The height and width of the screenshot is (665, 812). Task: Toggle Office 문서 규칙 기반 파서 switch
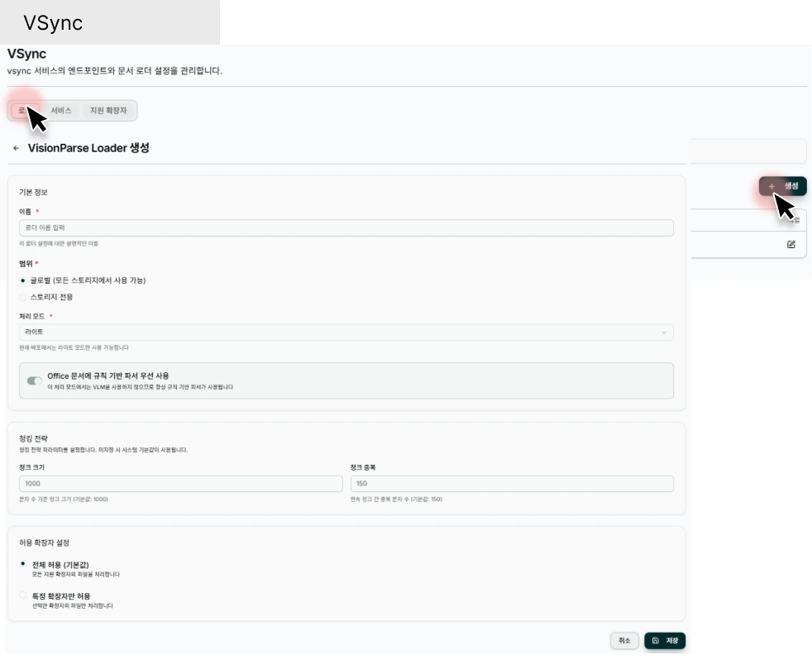point(35,380)
